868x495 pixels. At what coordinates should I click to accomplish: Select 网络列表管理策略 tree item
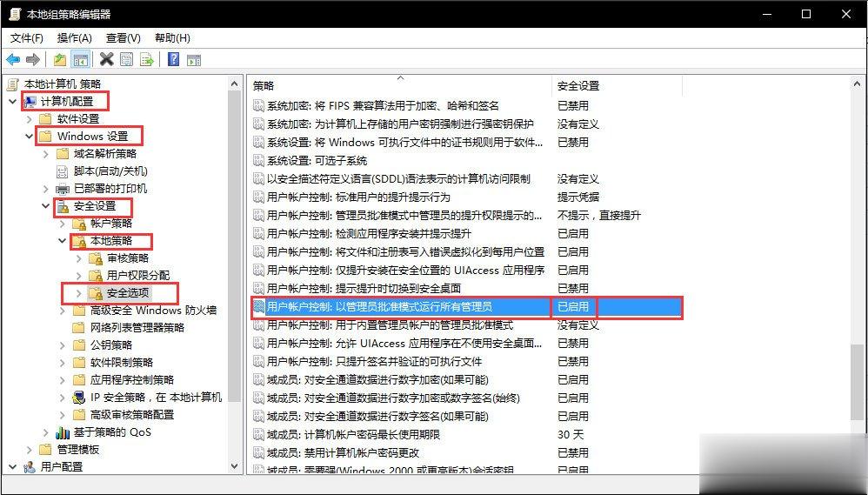point(137,328)
